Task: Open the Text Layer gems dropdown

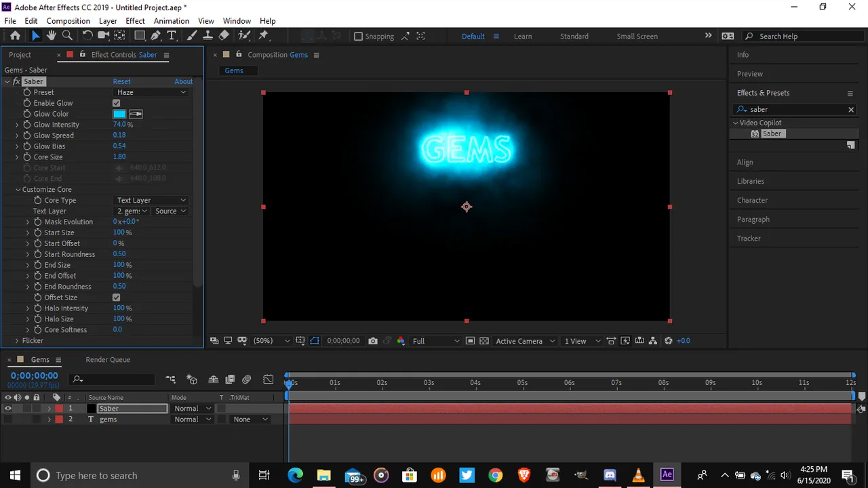Action: tap(132, 211)
